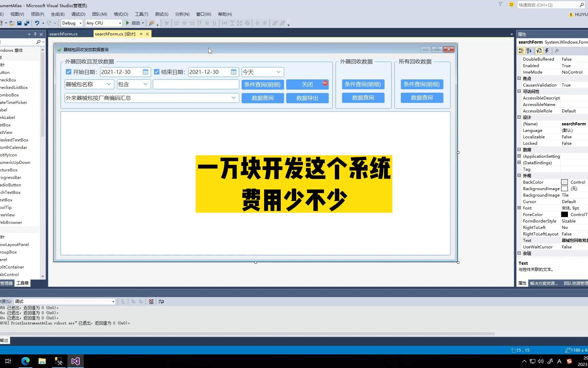
Task: Expand the (ApplicationSettings) property
Action: pyautogui.click(x=519, y=156)
